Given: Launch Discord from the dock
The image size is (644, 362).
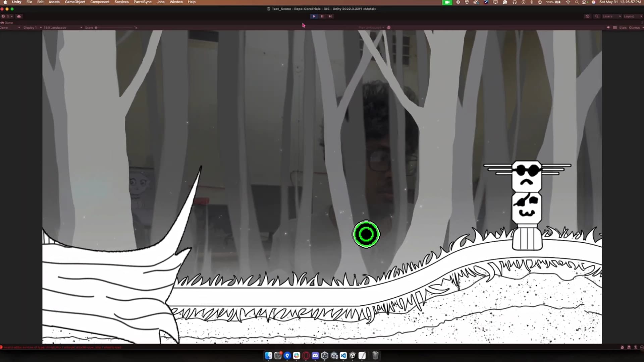Looking at the screenshot, I should (315, 356).
